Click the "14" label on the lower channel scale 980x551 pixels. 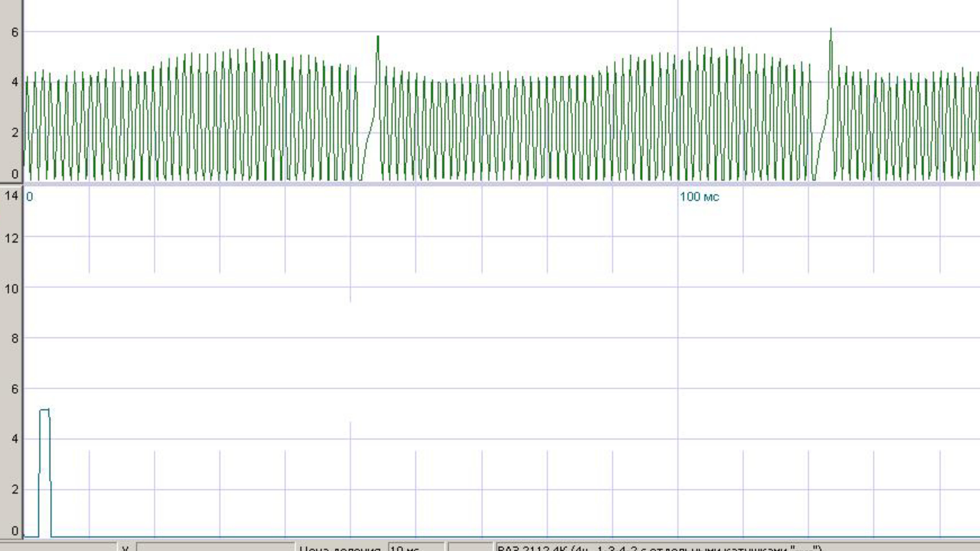(x=11, y=195)
